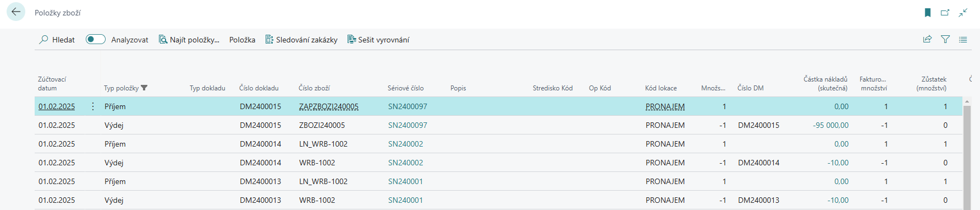980x210 pixels.
Task: Open page in new window icon
Action: coord(945,13)
